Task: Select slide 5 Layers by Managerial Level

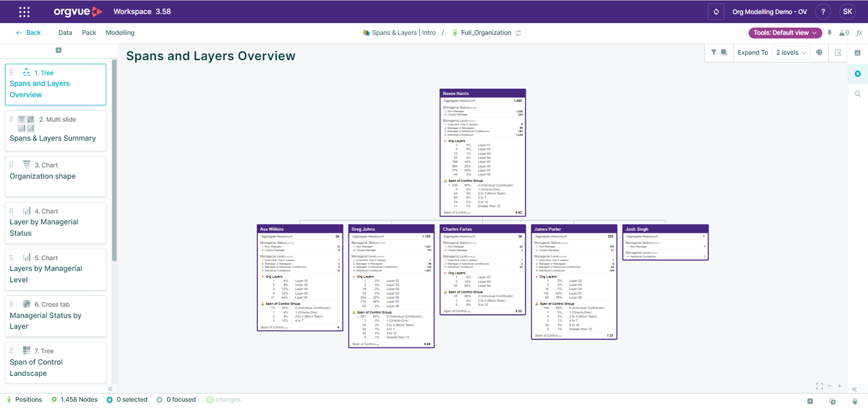Action: click(56, 269)
